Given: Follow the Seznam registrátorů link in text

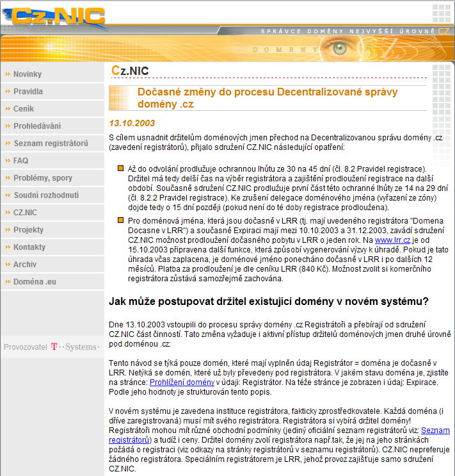Looking at the screenshot, I should (x=435, y=431).
